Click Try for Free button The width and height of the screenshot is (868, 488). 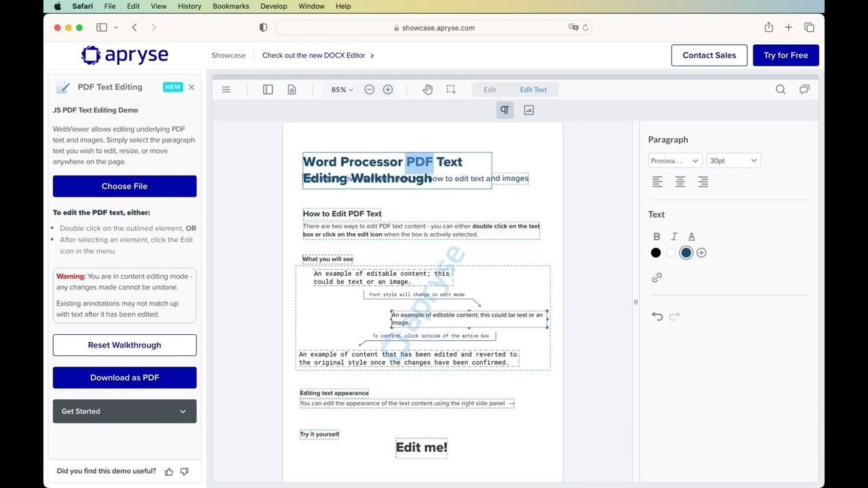[786, 56]
